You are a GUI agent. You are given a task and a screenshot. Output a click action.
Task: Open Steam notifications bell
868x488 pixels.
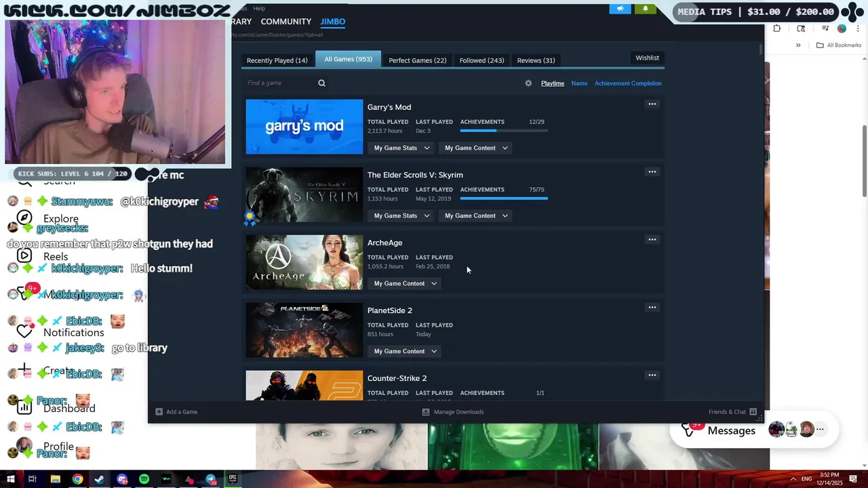[x=645, y=9]
